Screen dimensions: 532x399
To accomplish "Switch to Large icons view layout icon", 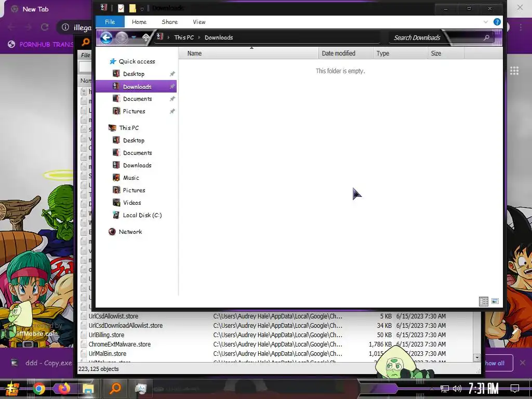I will (x=495, y=301).
